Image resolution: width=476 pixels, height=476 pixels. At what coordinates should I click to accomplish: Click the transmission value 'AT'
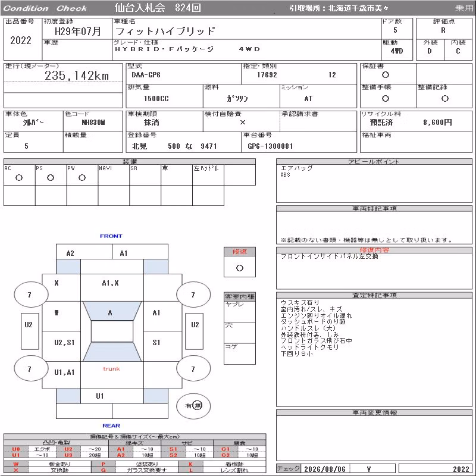point(308,99)
